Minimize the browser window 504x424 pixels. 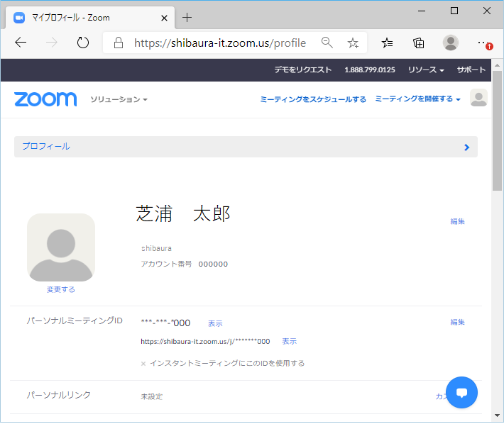coord(422,11)
